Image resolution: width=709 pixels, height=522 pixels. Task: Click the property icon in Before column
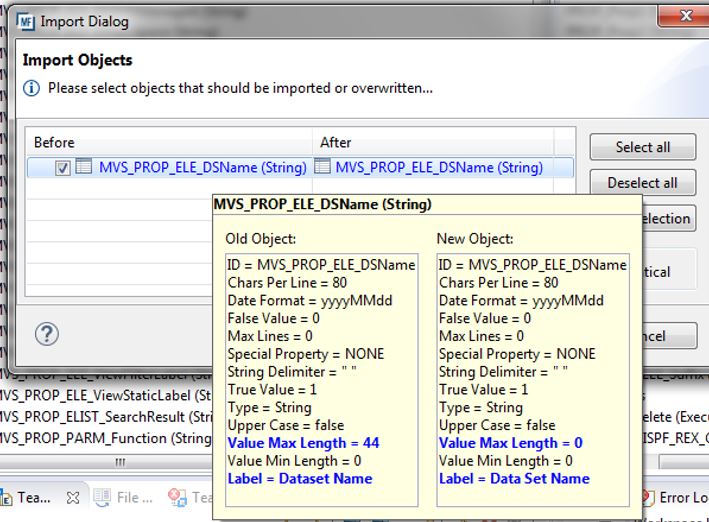pyautogui.click(x=84, y=168)
